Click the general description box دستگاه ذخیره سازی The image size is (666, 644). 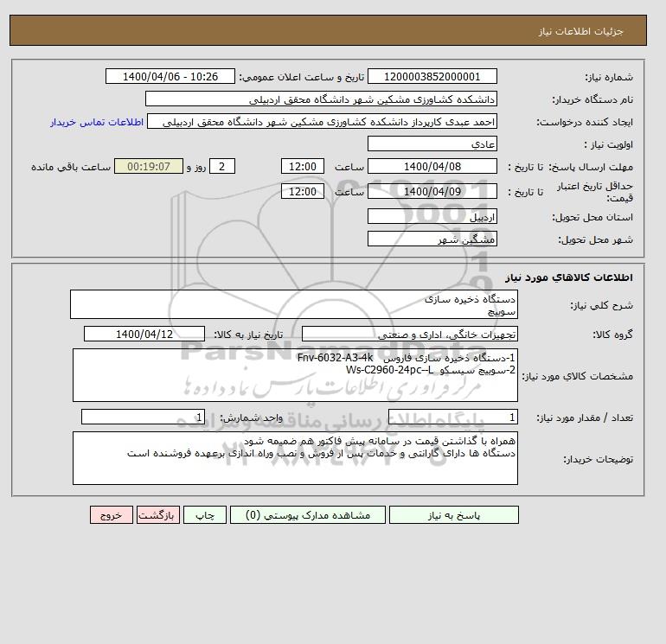[x=294, y=304]
